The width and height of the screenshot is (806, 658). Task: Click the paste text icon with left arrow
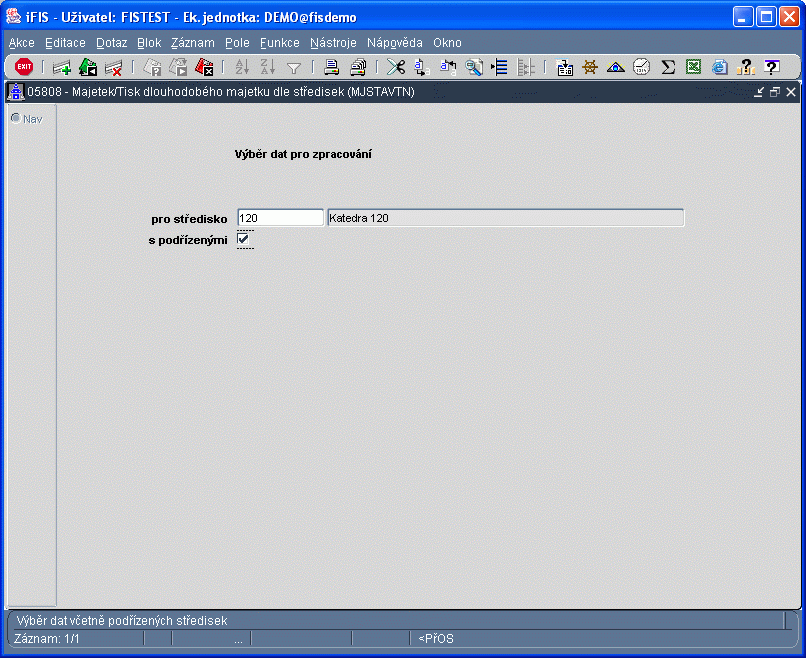[448, 67]
